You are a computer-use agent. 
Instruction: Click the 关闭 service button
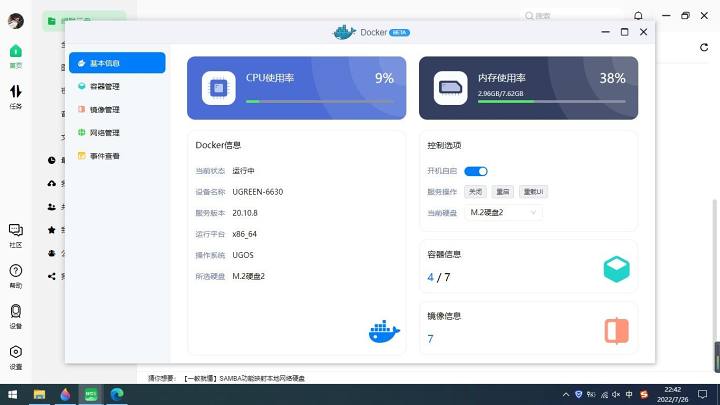point(475,191)
